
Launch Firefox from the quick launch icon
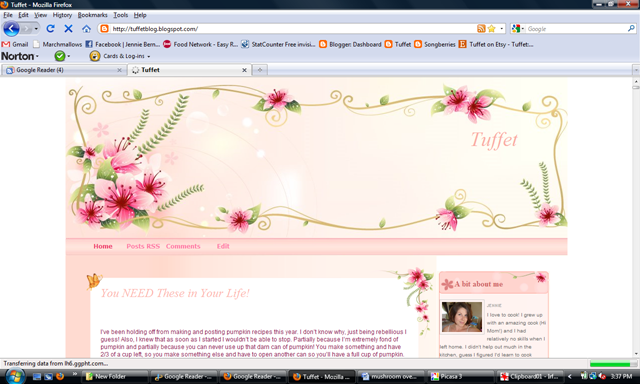point(60,376)
